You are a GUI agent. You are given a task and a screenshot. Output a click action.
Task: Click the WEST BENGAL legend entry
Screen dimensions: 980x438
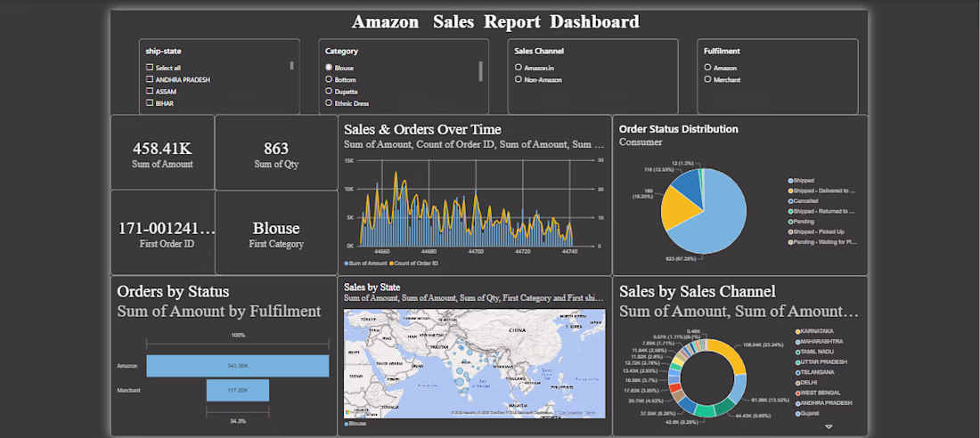pos(818,393)
